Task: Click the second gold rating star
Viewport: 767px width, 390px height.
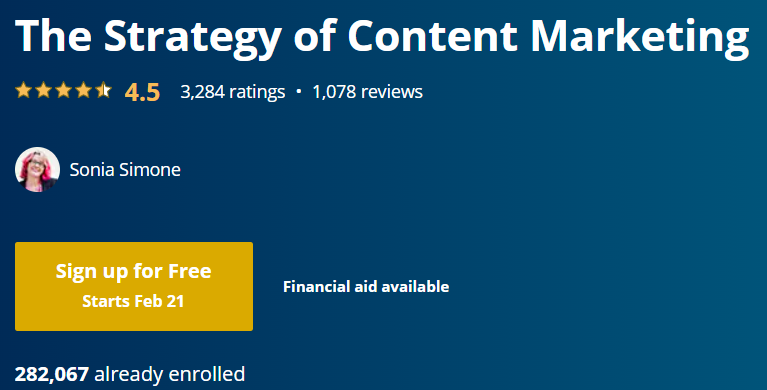Action: tap(44, 91)
